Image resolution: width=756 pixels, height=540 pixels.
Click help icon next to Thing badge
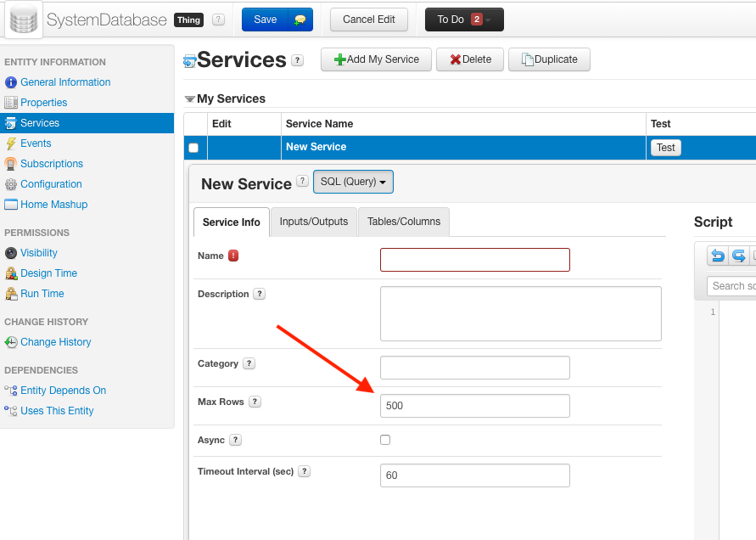click(x=218, y=20)
